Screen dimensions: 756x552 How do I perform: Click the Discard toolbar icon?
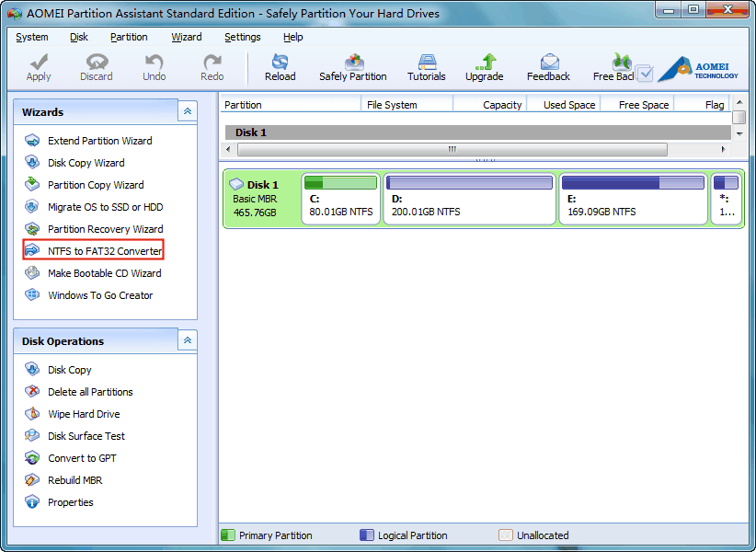point(97,62)
